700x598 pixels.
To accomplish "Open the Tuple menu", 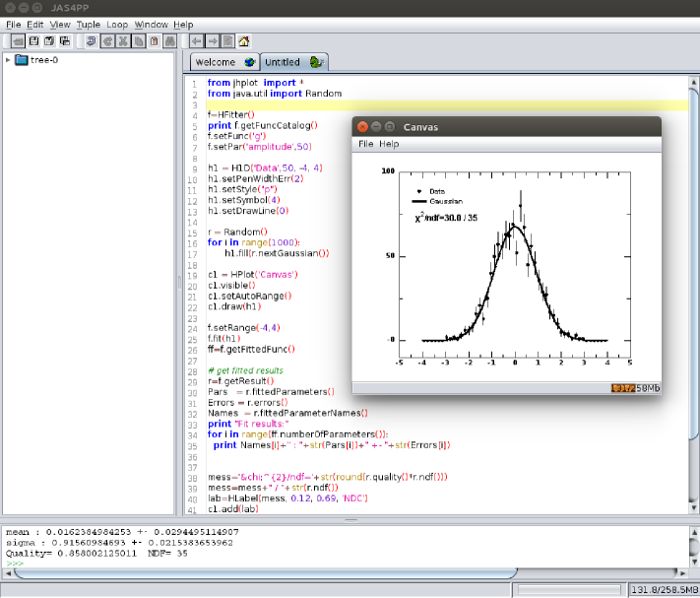I will coord(88,24).
